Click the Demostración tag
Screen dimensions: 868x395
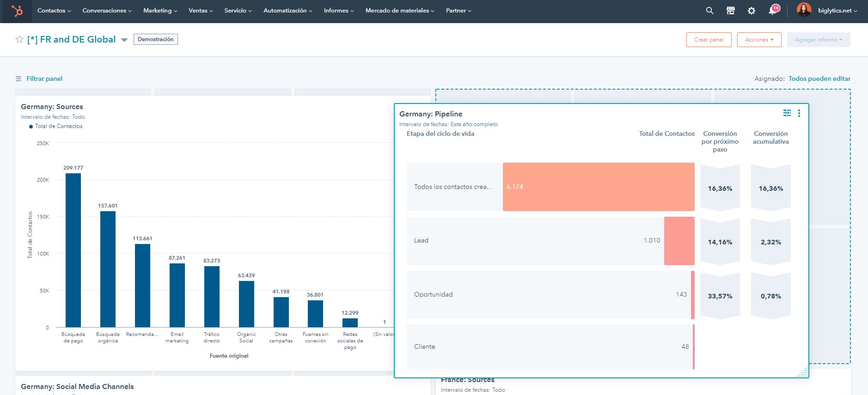click(155, 39)
